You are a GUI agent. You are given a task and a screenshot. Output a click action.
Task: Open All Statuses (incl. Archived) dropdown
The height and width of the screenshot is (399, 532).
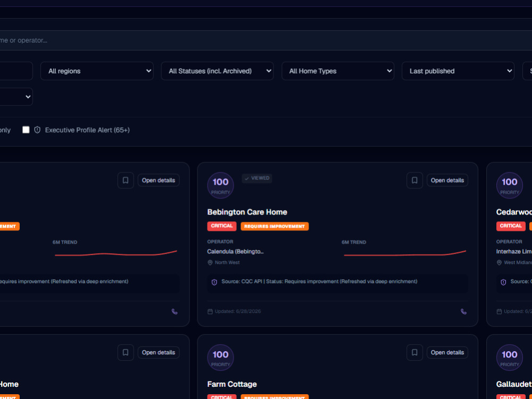[217, 71]
